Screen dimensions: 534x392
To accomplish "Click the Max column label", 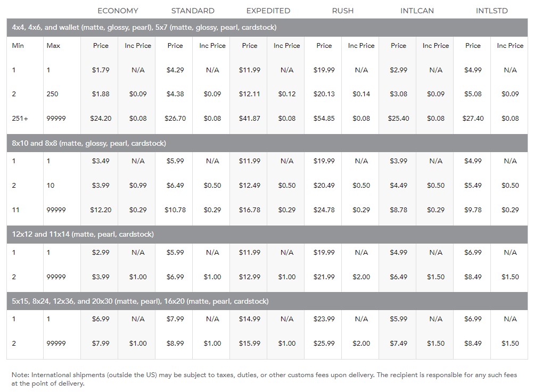I will [x=53, y=45].
